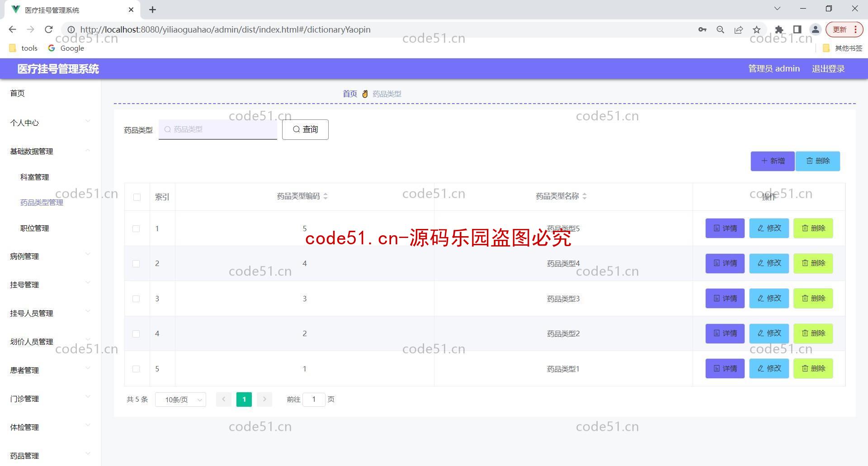Collapse the 基础数据管理 menu
Image resolution: width=868 pixels, height=466 pixels.
click(x=50, y=151)
